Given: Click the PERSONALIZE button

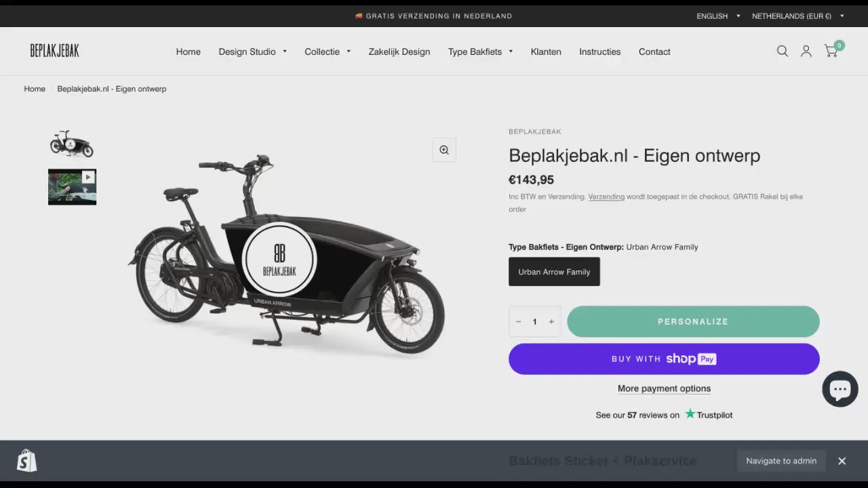Looking at the screenshot, I should pos(693,321).
